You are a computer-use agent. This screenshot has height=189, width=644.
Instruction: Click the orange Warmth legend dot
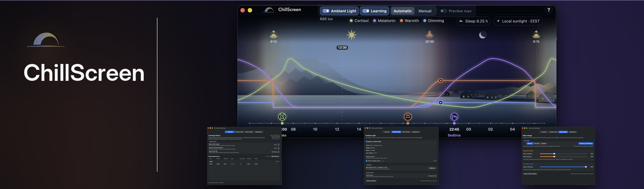pos(401,21)
